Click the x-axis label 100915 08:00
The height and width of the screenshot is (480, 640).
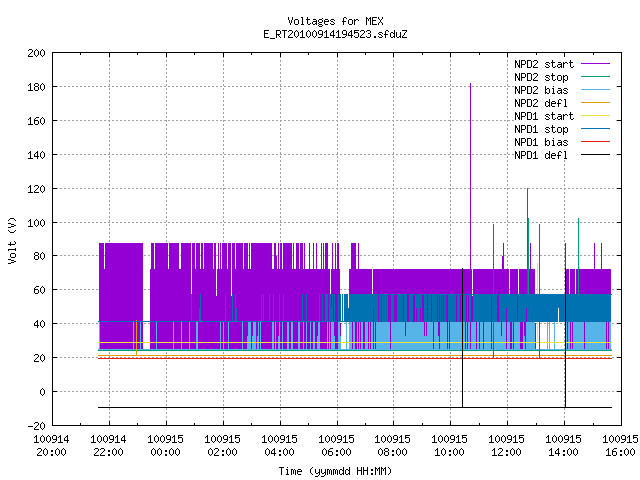pyautogui.click(x=393, y=446)
